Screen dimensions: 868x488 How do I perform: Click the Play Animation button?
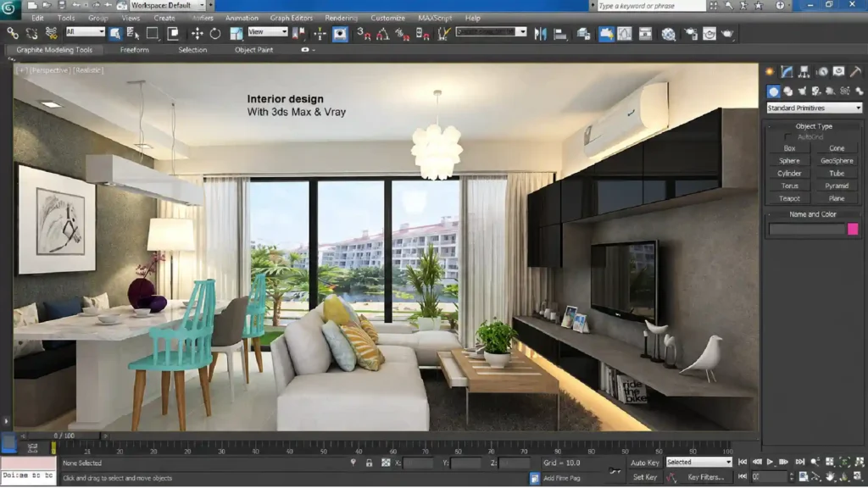point(770,462)
